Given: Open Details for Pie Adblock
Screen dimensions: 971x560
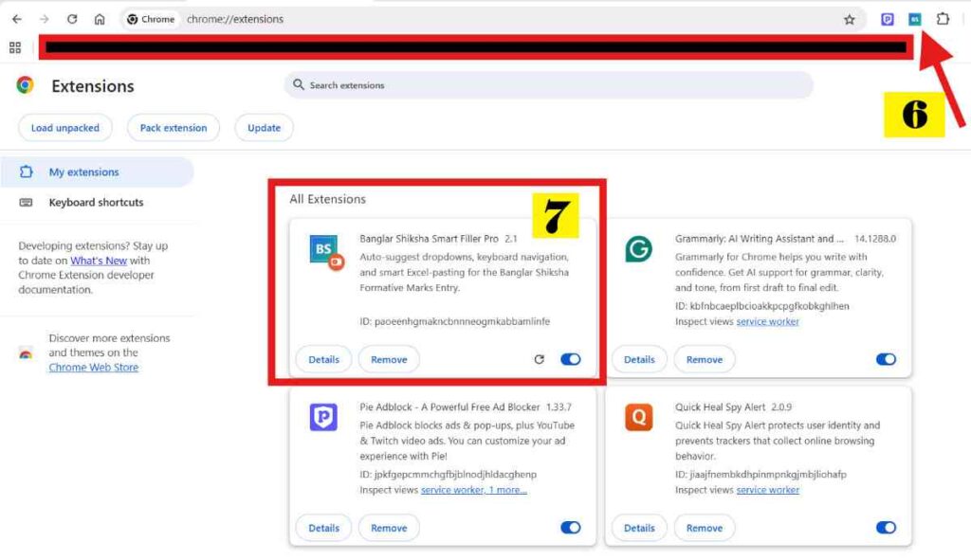Looking at the screenshot, I should click(324, 528).
